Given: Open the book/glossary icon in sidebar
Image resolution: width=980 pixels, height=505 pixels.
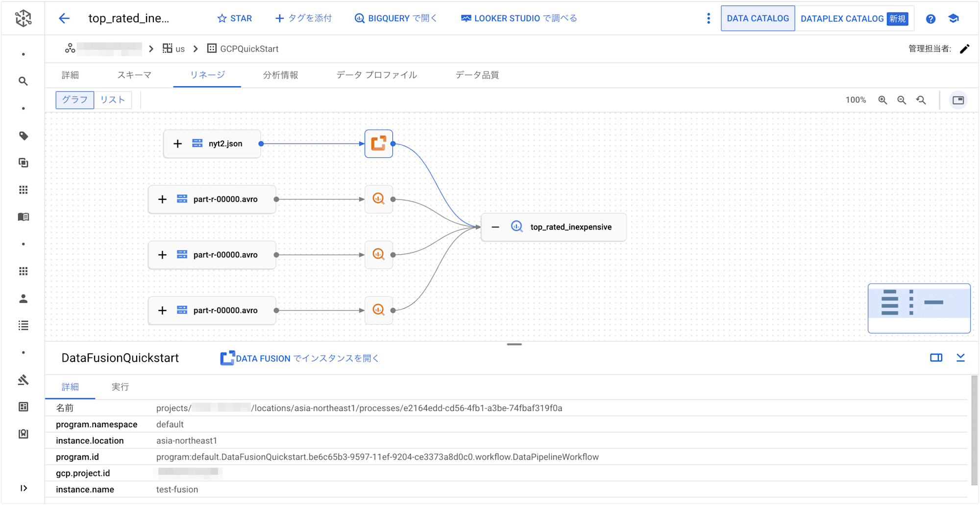Looking at the screenshot, I should click(x=23, y=217).
